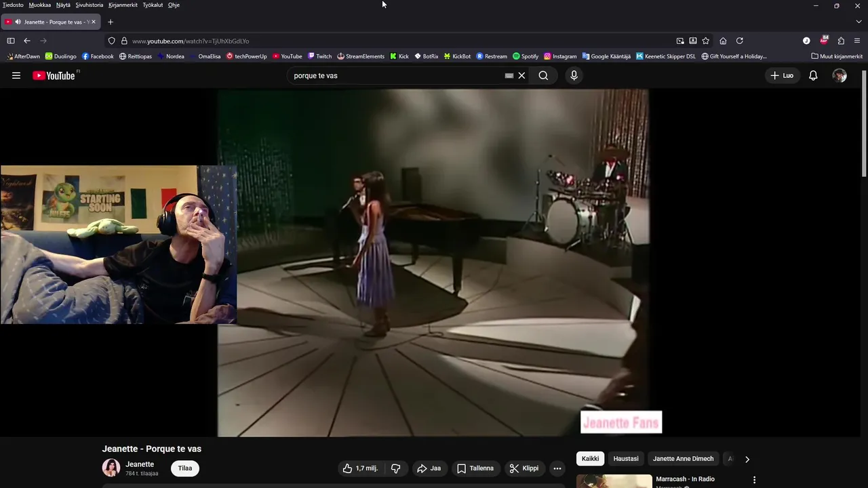
Task: Select the Kaikki filter chip
Action: tap(591, 459)
